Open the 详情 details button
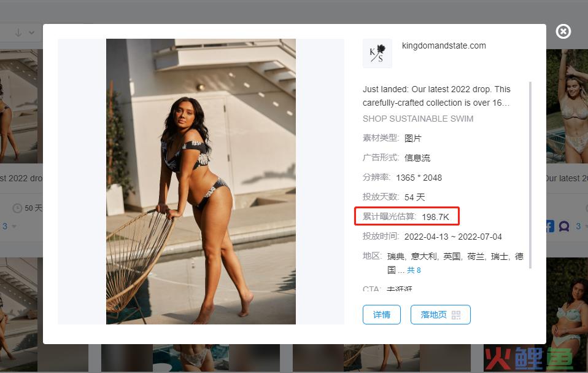This screenshot has width=588, height=373. [382, 315]
